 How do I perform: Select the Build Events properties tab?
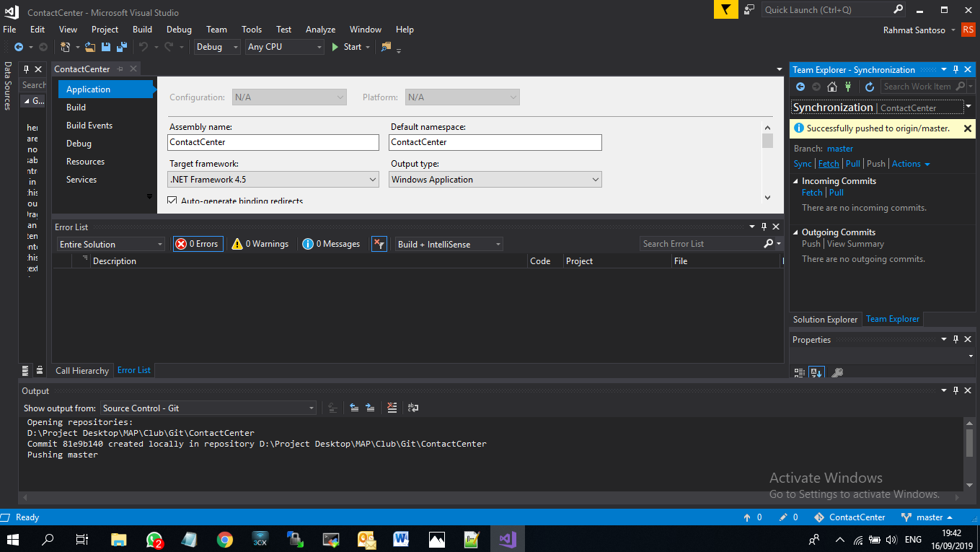(x=89, y=126)
